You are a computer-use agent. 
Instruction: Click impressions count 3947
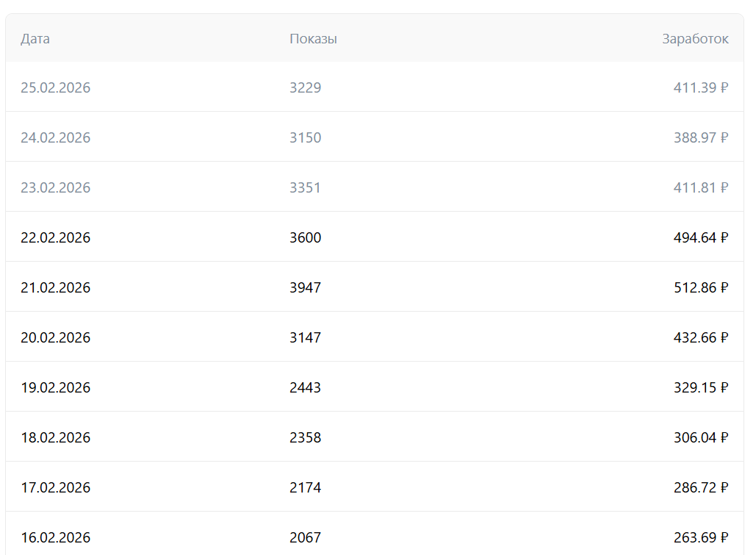coord(306,288)
